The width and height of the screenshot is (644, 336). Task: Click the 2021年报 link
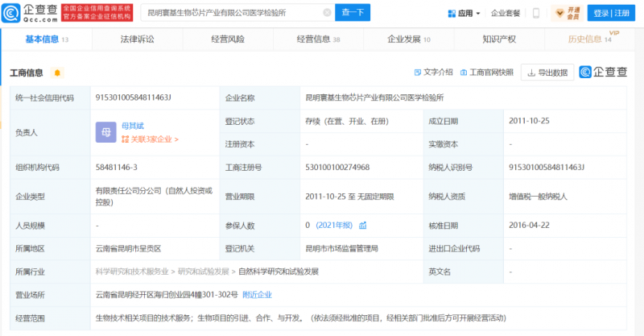pyautogui.click(x=334, y=226)
